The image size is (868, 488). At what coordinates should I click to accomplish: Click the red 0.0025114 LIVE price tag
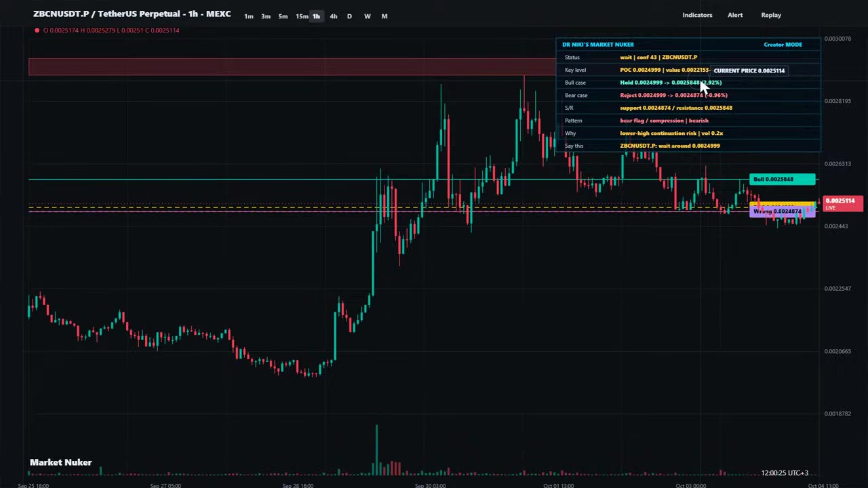tap(842, 203)
